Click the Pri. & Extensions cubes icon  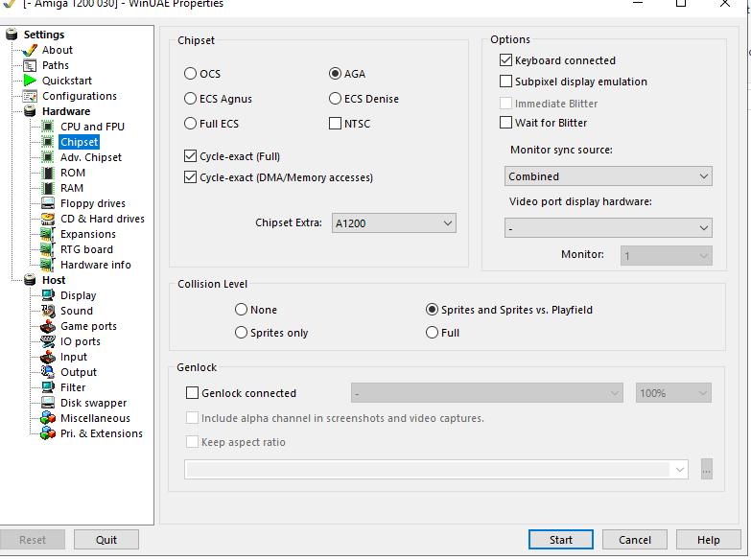coord(48,433)
